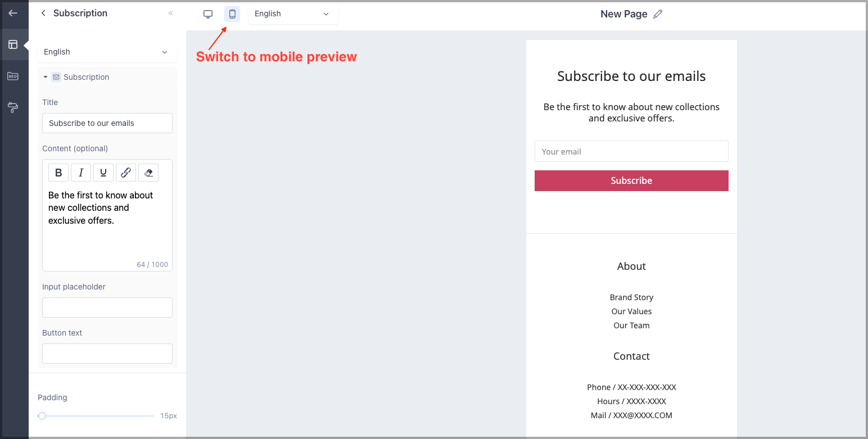868x439 pixels.
Task: Insert a link in content editor
Action: click(126, 173)
